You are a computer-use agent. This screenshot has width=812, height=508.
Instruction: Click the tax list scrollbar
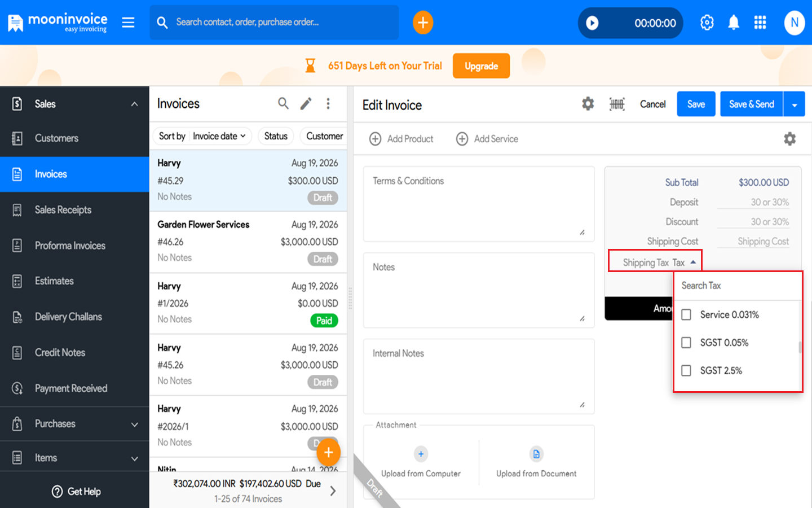tap(800, 347)
